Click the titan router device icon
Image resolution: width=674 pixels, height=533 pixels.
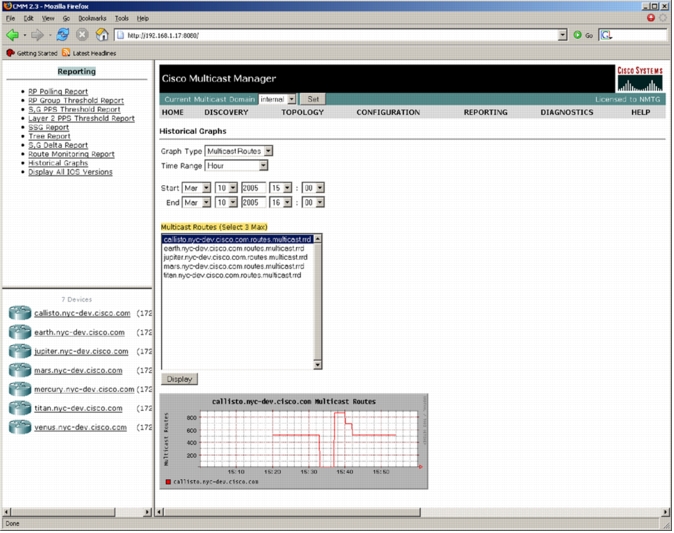tap(20, 408)
